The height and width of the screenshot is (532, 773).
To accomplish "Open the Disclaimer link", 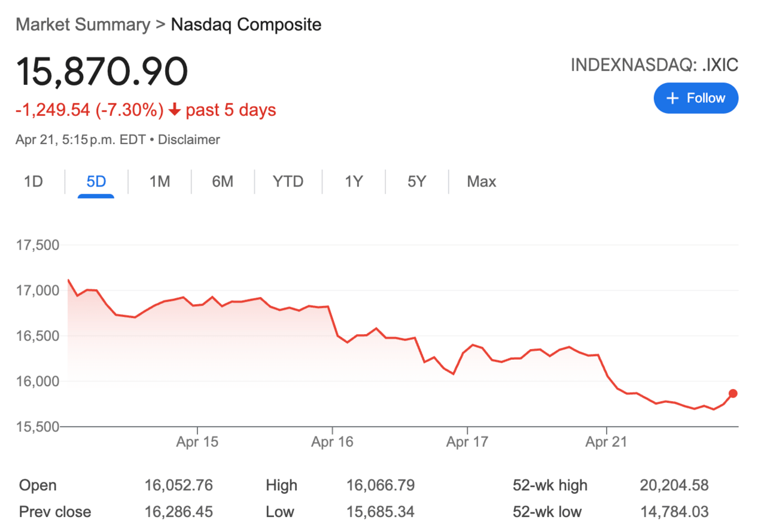I will click(188, 140).
